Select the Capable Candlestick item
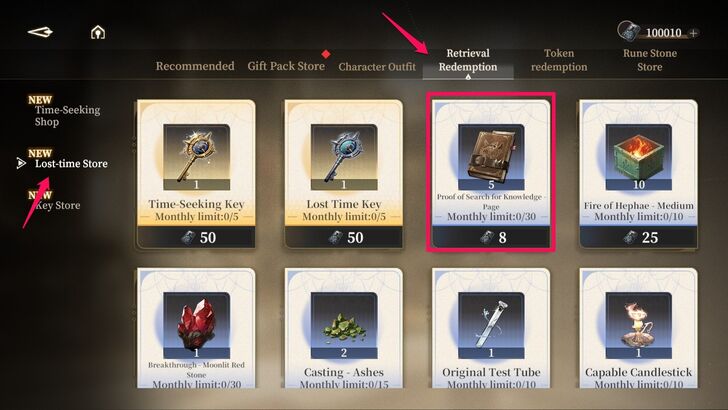 638,325
